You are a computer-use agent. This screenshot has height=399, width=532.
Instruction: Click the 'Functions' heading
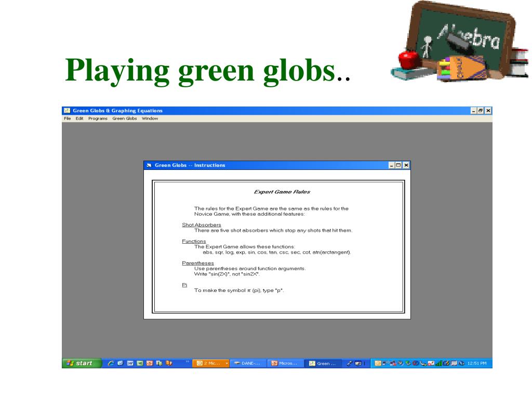click(x=194, y=241)
